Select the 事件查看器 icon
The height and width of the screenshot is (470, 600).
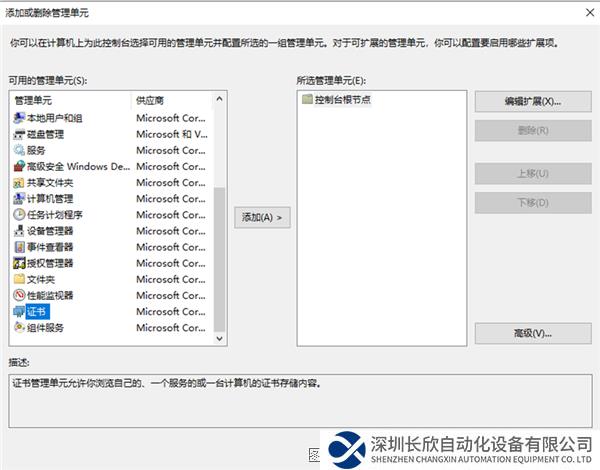19,246
